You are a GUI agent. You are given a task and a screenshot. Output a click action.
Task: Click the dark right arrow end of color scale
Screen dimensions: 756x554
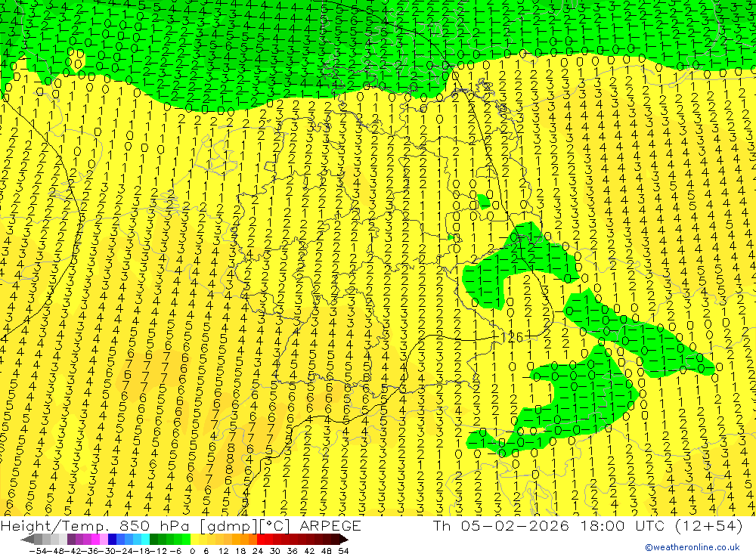click(344, 540)
